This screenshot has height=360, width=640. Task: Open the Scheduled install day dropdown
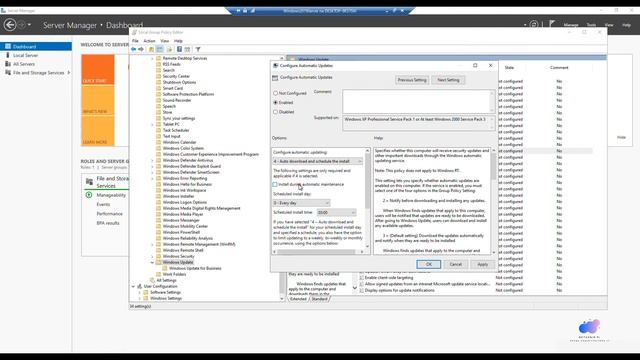pos(301,203)
